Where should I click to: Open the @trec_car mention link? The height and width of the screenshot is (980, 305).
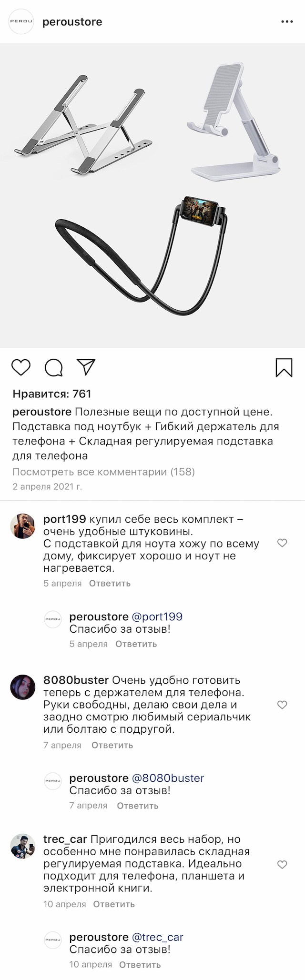[157, 937]
